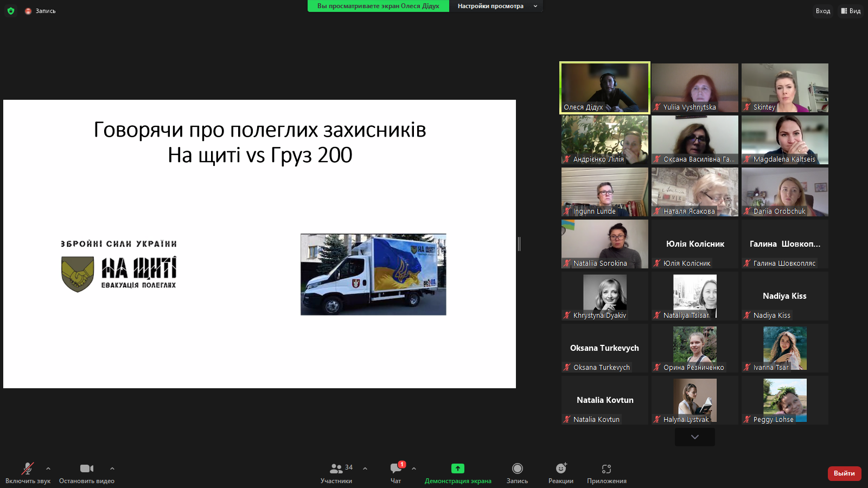Expand audio options arrow beside microphone
This screenshot has height=488, width=868.
48,468
